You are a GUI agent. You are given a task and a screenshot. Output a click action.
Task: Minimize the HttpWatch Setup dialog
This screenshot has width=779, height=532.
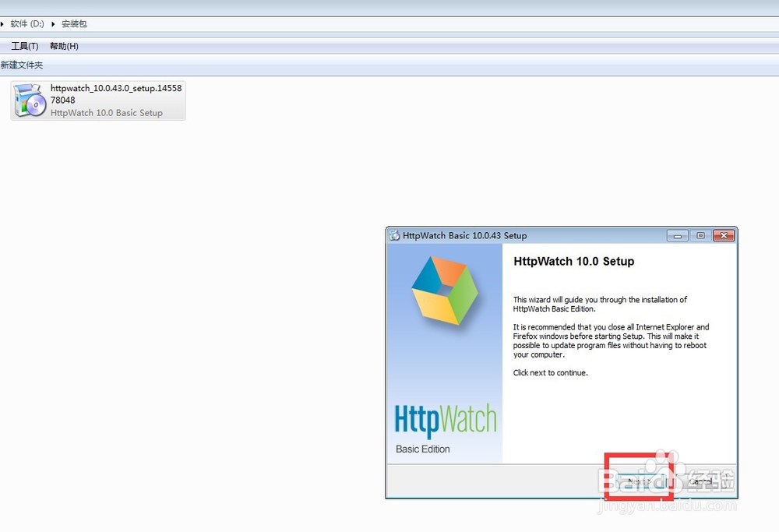pyautogui.click(x=677, y=235)
